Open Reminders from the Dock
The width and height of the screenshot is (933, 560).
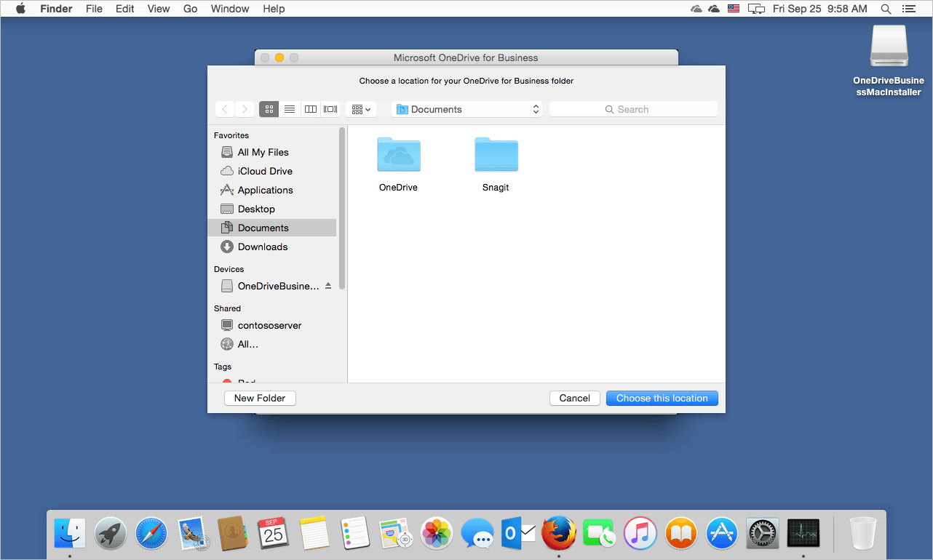tap(355, 534)
